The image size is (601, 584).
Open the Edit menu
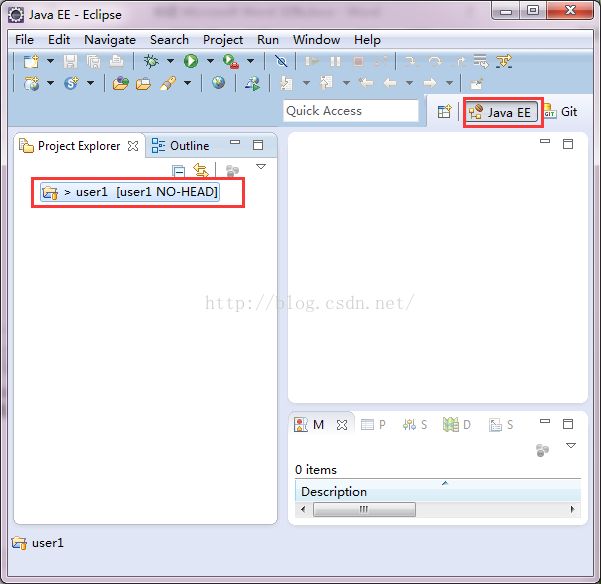point(59,39)
